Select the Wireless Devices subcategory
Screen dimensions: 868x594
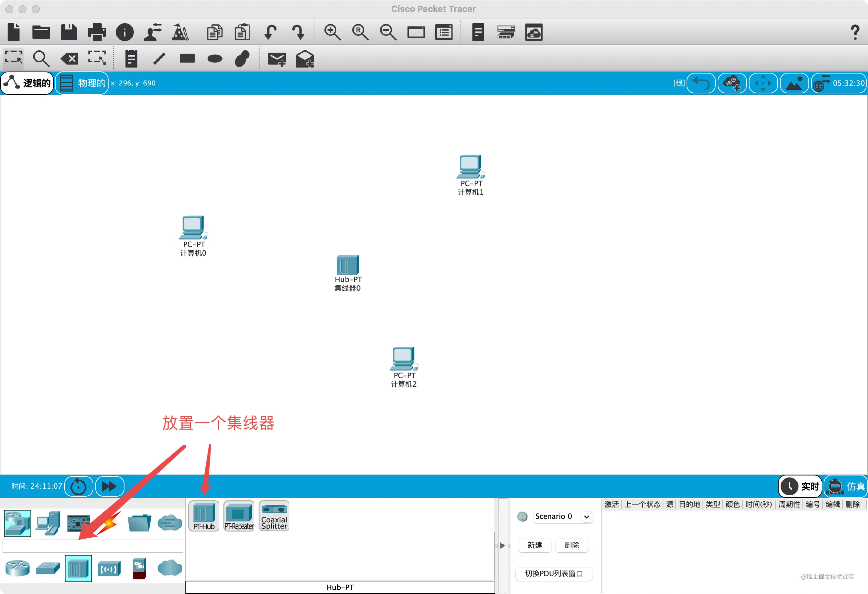coord(109,569)
